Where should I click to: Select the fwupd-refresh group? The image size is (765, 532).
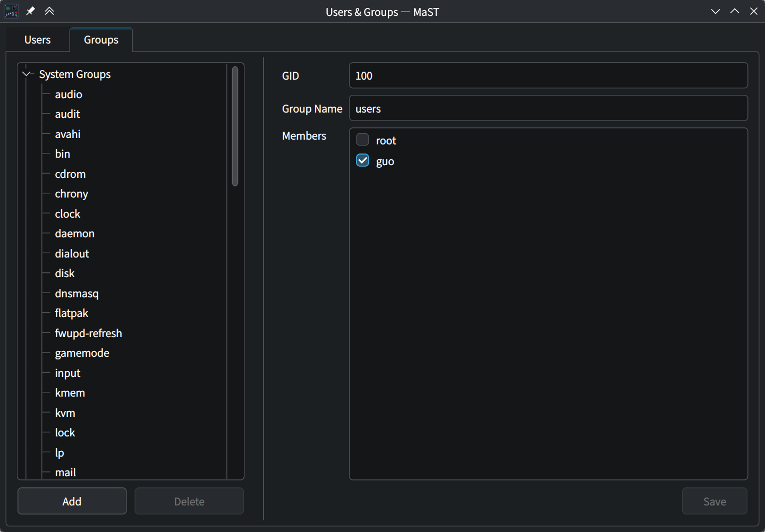pyautogui.click(x=89, y=333)
